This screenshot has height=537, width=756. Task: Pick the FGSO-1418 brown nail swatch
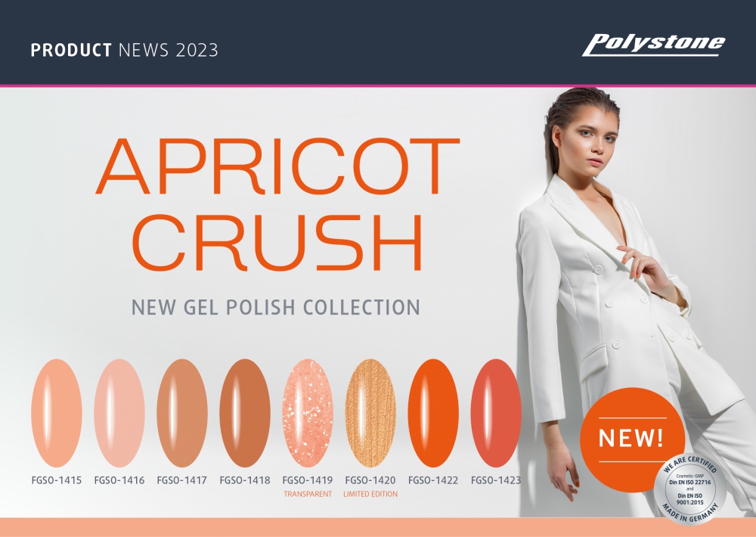[245, 413]
